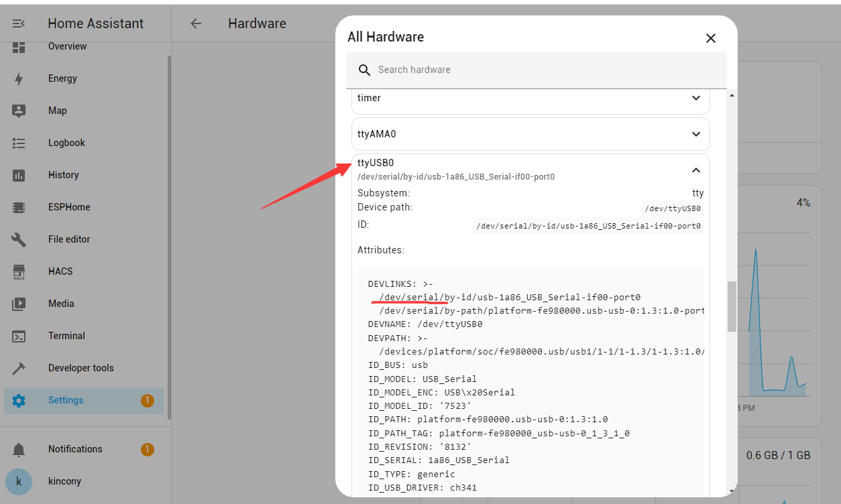Viewport: 841px width, 504px height.
Task: Click the Map icon in sidebar
Action: coord(19,111)
